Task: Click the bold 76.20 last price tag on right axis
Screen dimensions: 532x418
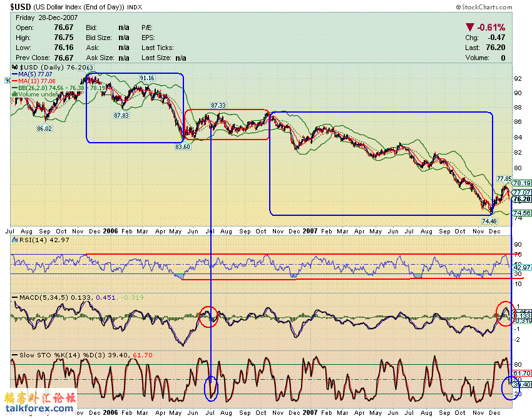Action: 522,199
